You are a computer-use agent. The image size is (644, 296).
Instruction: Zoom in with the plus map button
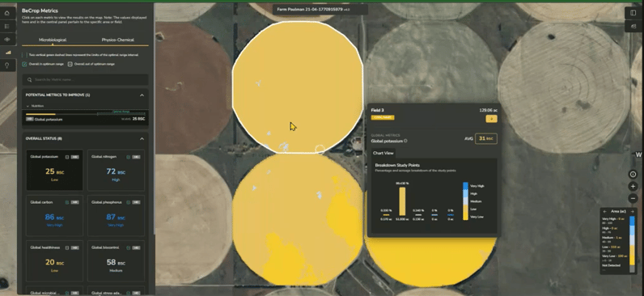click(x=633, y=186)
